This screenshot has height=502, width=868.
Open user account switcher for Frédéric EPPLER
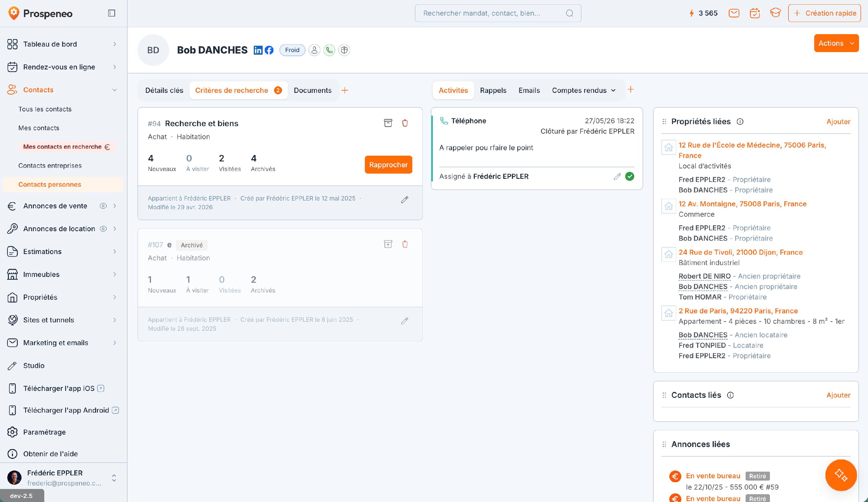(x=114, y=478)
